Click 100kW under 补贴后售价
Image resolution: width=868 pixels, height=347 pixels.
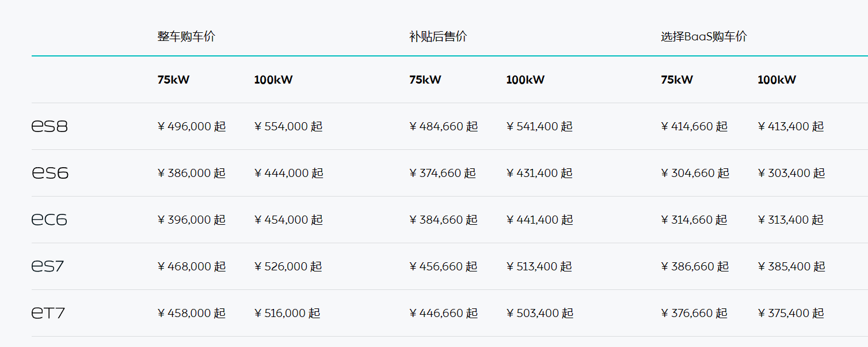[x=526, y=80]
